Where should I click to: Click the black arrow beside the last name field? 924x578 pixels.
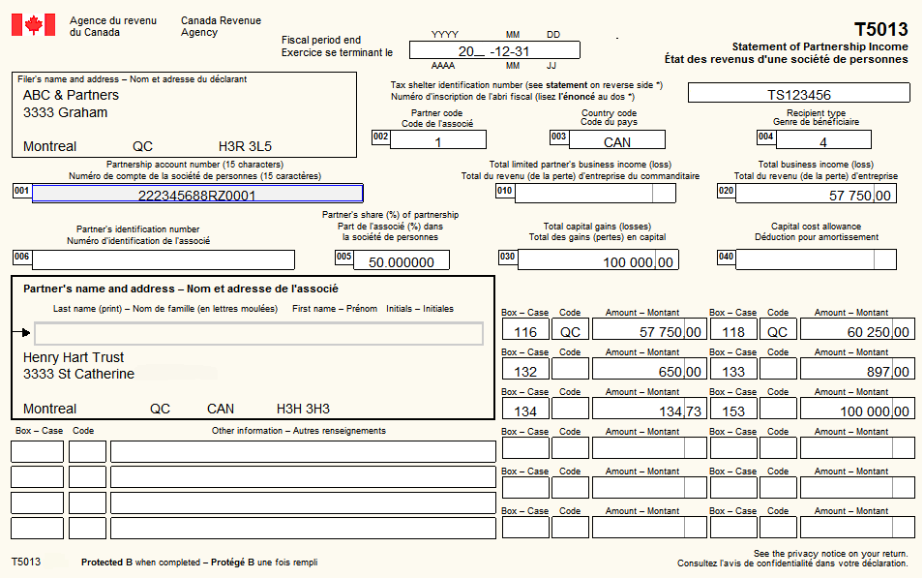click(x=25, y=333)
